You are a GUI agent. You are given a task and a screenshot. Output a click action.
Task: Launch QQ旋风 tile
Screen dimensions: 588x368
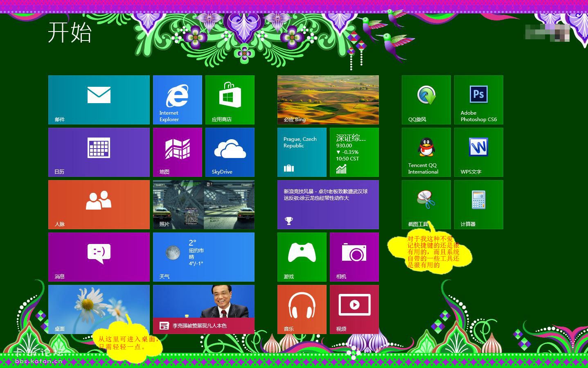pyautogui.click(x=426, y=100)
